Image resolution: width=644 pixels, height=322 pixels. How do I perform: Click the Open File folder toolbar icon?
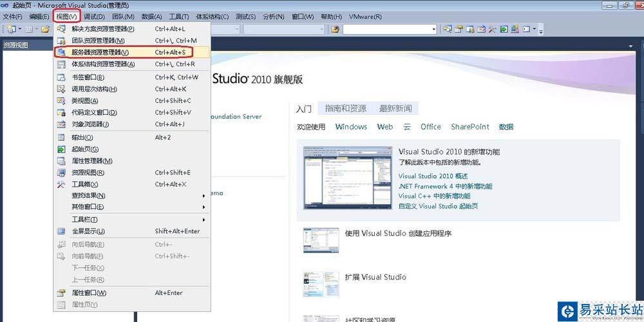click(x=45, y=29)
